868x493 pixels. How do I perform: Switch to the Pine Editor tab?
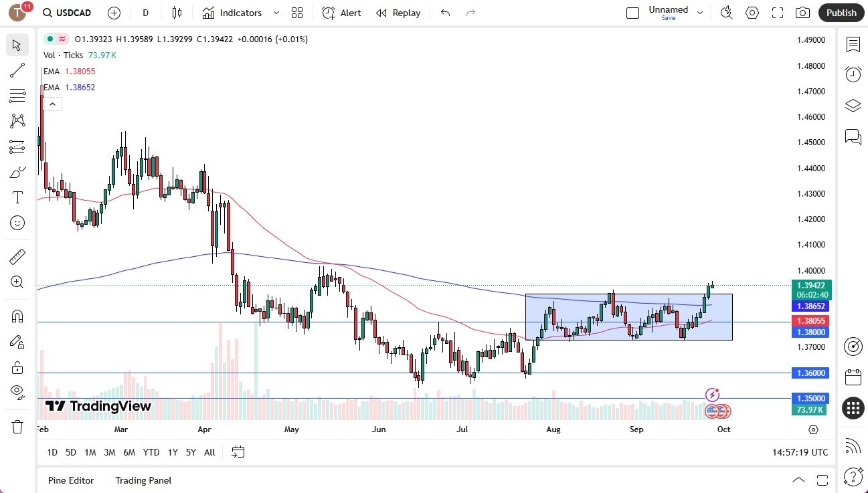pyautogui.click(x=70, y=480)
